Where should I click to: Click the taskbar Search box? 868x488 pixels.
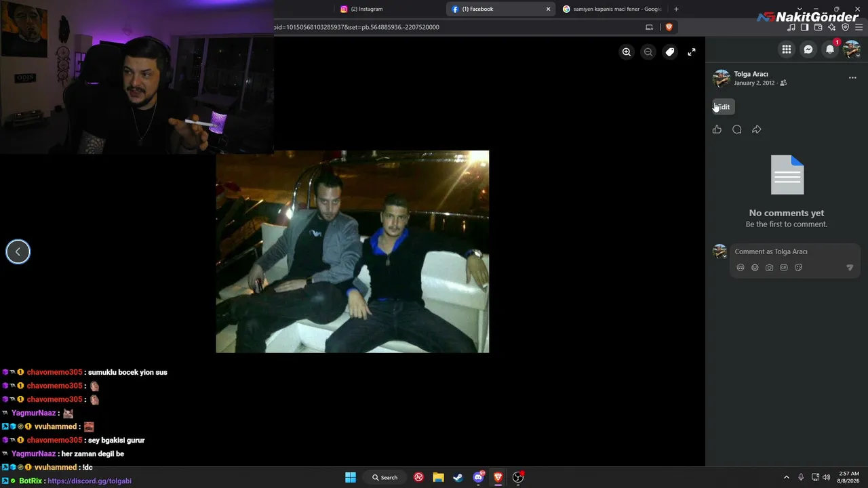[384, 477]
